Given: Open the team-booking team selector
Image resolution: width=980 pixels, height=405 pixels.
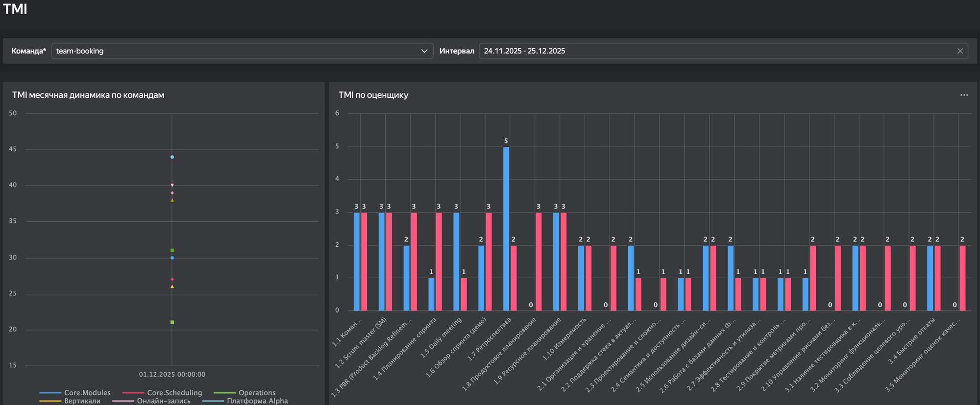Looking at the screenshot, I should click(x=235, y=51).
